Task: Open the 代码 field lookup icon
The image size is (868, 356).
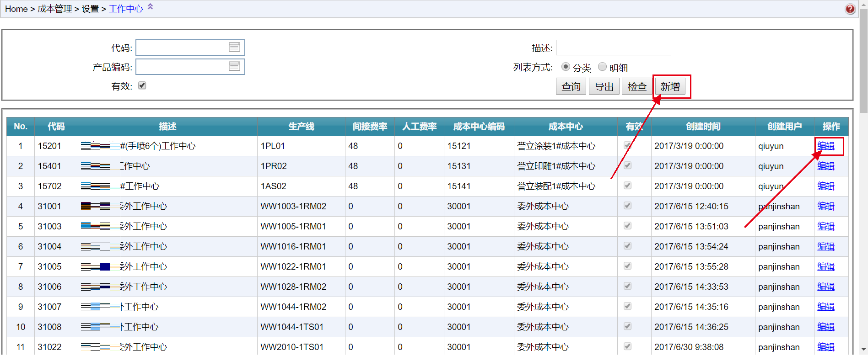Action: [234, 47]
